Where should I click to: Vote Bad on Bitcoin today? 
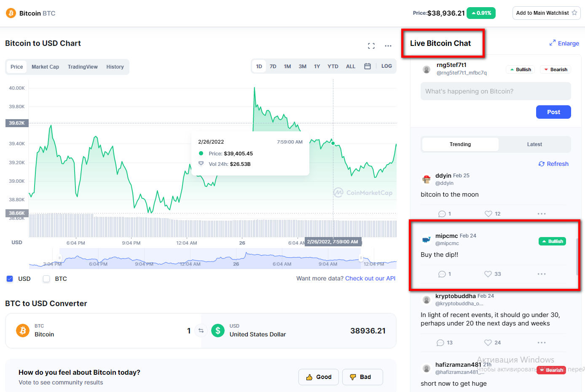(362, 377)
